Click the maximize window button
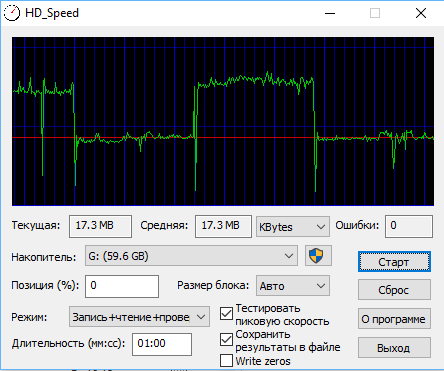Screen dimensions: 444x371 coord(375,13)
